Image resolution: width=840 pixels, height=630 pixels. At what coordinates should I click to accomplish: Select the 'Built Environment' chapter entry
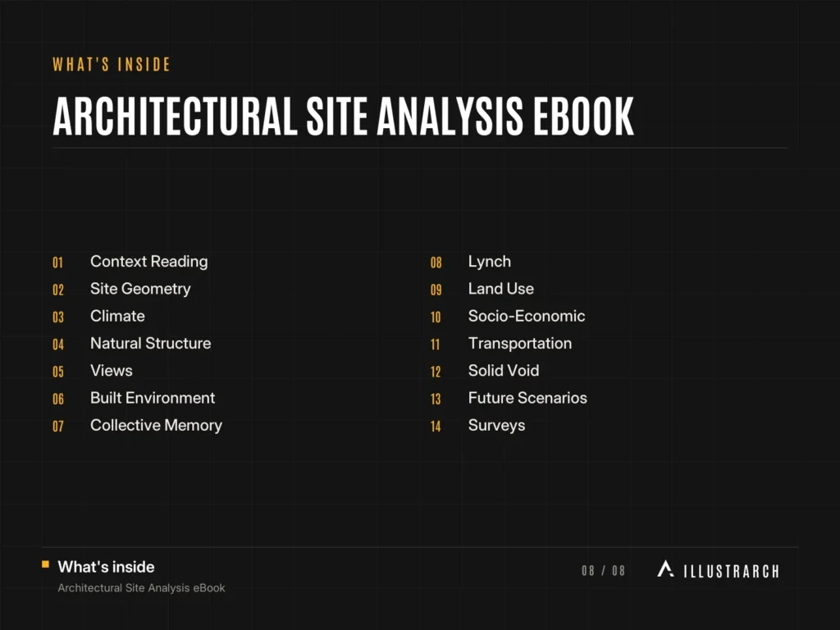pyautogui.click(x=153, y=398)
